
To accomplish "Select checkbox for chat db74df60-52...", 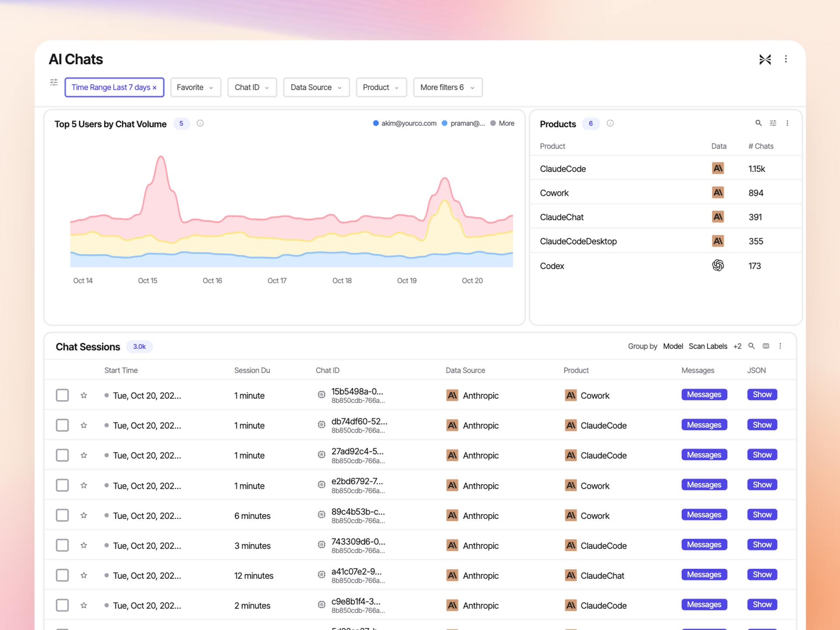I will (x=63, y=426).
